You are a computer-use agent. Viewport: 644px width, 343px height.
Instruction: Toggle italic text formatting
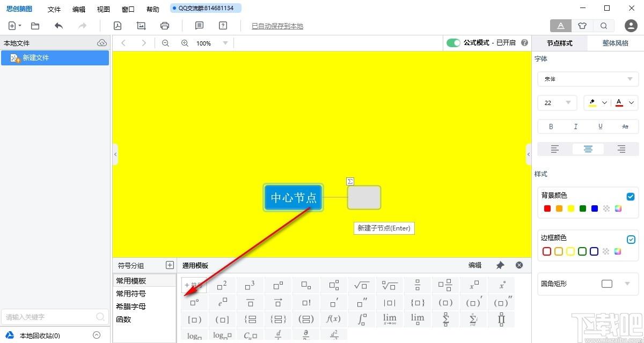(x=576, y=127)
